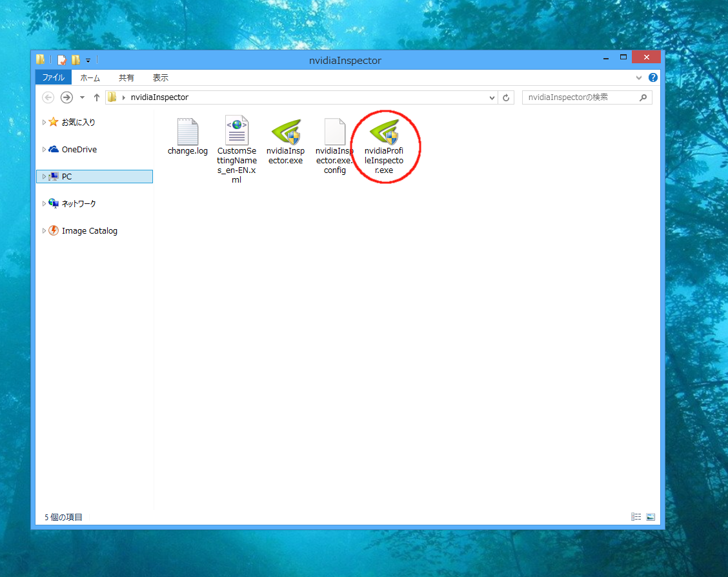Select Image Catalog in the navigation pane
Image resolution: width=728 pixels, height=577 pixels.
pyautogui.click(x=90, y=230)
